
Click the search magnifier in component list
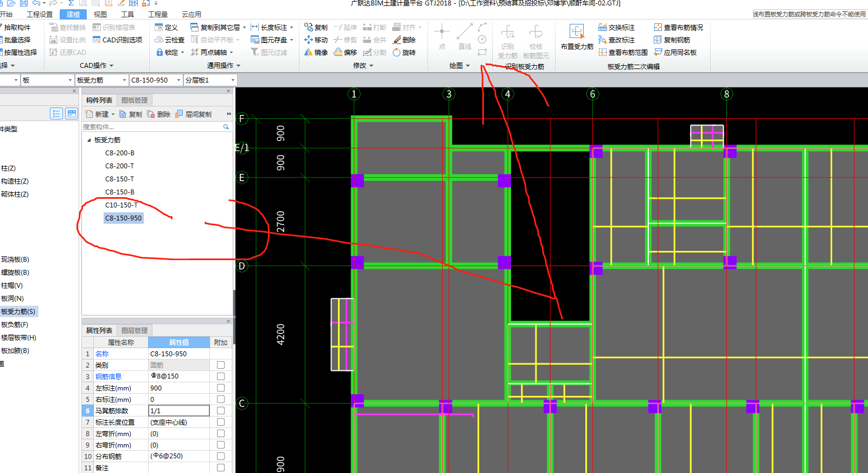(x=226, y=127)
